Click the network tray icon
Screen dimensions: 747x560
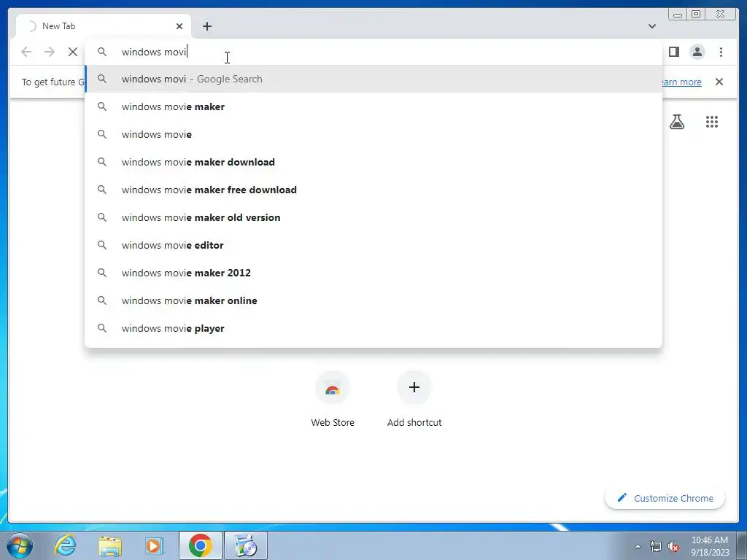(656, 546)
